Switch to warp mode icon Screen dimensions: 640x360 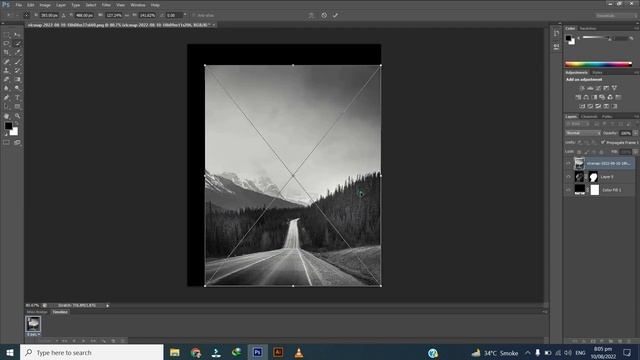311,15
